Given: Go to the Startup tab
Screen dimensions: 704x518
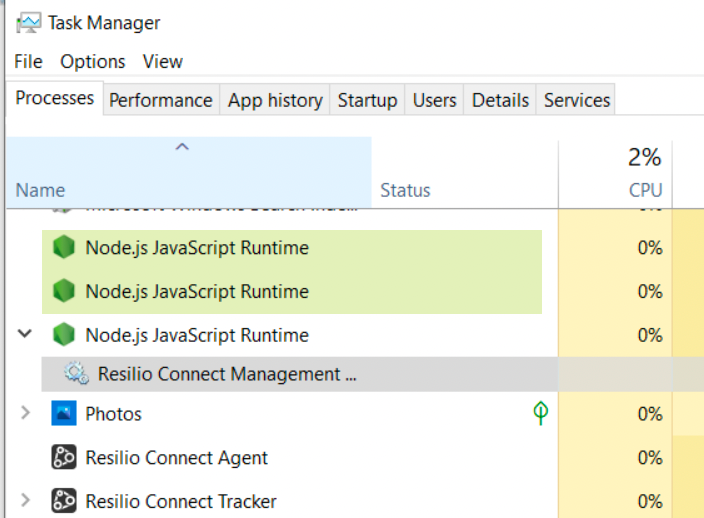Looking at the screenshot, I should click(367, 100).
